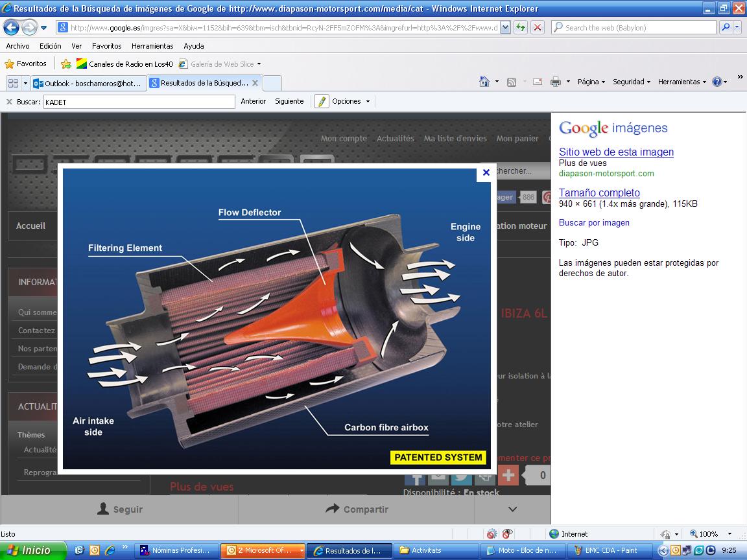Screen dimensions: 747x560
Task: Open the Herramientas menu in the menu bar
Action: pos(152,46)
